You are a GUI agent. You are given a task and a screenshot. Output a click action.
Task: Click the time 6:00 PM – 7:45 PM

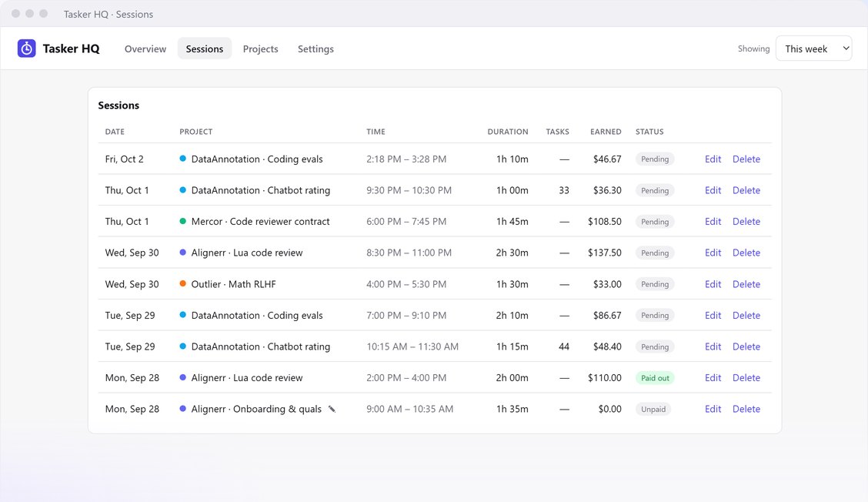click(406, 221)
